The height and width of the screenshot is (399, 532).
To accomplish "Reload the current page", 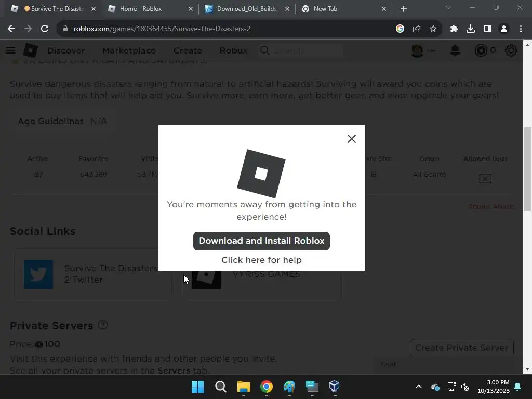I will (45, 29).
